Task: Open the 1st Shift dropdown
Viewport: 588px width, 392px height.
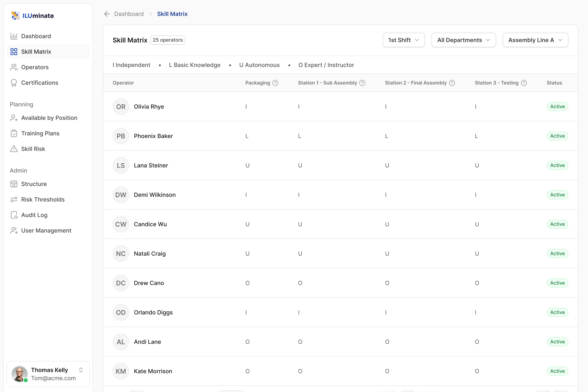Action: coord(403,40)
